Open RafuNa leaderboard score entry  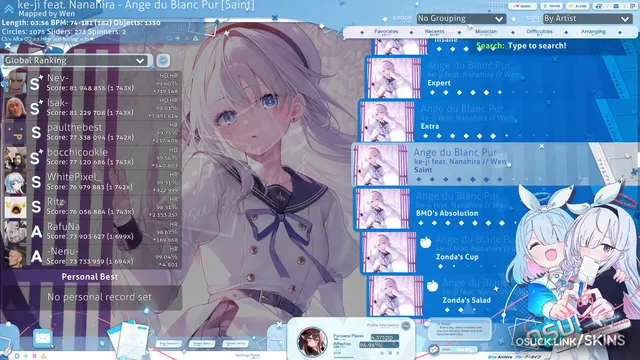click(92, 232)
